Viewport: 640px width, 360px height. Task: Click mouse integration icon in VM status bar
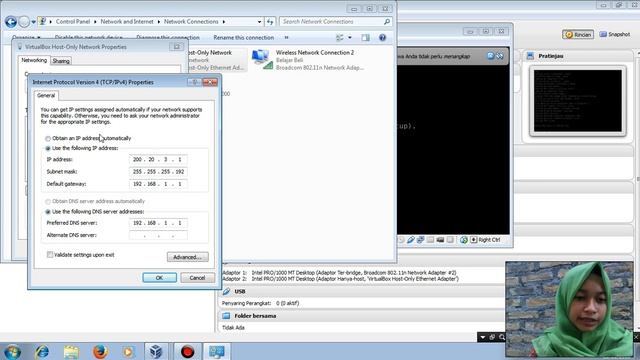(464, 240)
